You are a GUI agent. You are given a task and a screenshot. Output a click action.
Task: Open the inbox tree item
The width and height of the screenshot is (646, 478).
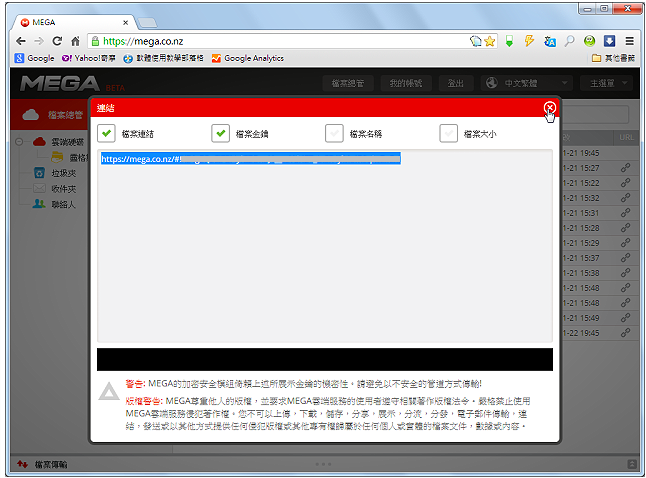[x=55, y=189]
